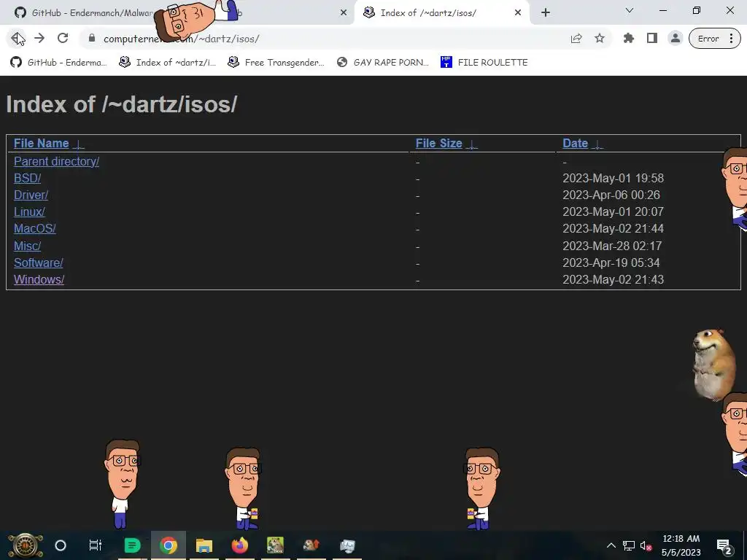
Task: Open the Extensions puzzle-piece menu
Action: [x=629, y=39]
